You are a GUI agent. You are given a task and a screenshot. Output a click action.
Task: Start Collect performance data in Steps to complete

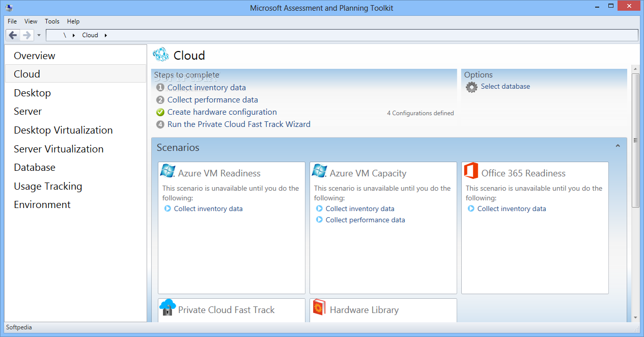pos(213,100)
